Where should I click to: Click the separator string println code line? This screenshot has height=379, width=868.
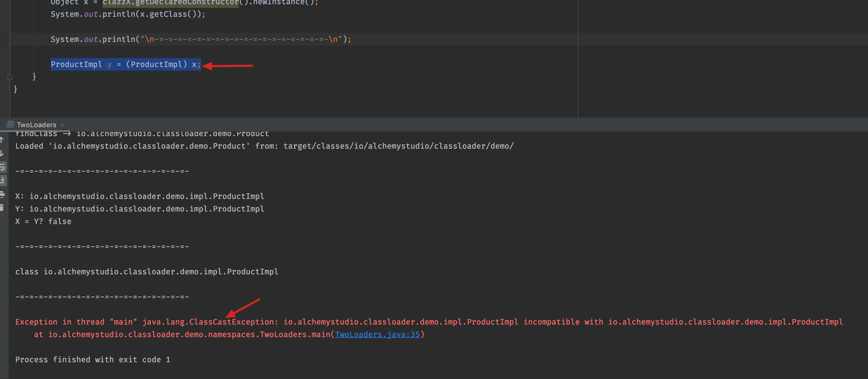point(201,40)
